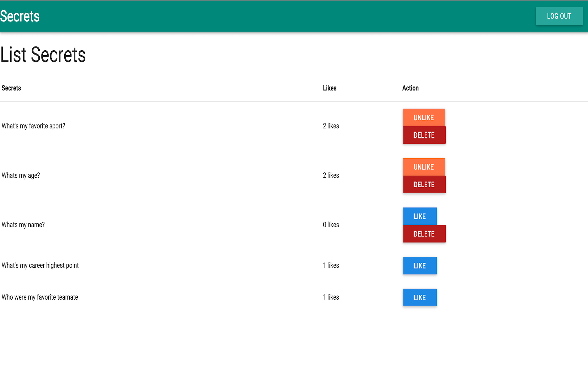This screenshot has width=588, height=371.
Task: Click the "2 likes" count for favorite sport
Action: click(x=331, y=126)
